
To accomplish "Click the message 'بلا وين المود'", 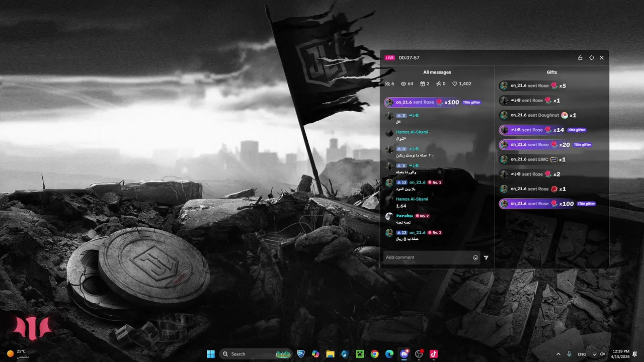I will click(406, 189).
